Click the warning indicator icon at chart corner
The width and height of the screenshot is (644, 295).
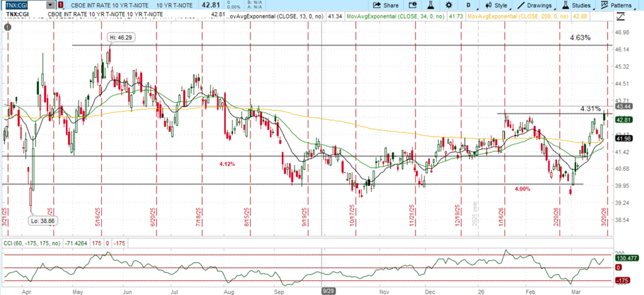pyautogui.click(x=7, y=27)
